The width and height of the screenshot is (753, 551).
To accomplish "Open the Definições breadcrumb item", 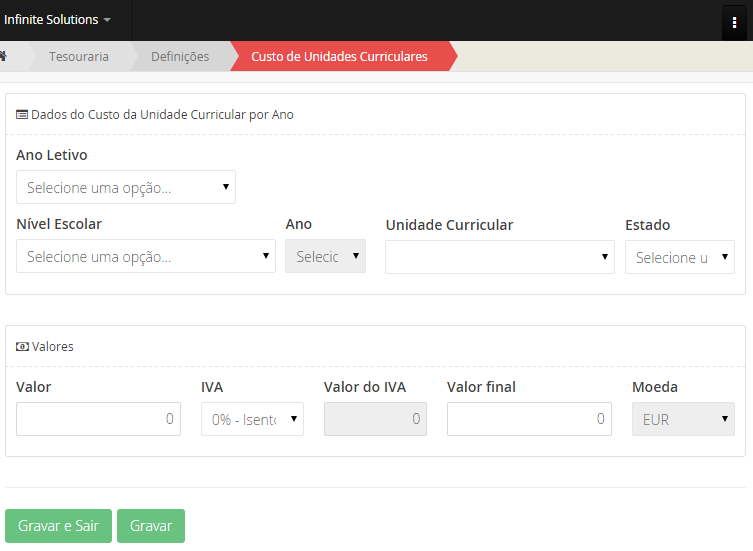I will click(180, 57).
